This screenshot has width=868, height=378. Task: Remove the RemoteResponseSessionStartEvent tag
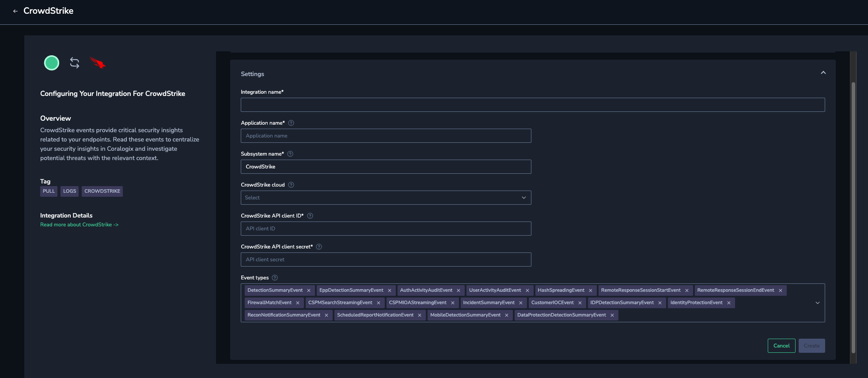[687, 290]
